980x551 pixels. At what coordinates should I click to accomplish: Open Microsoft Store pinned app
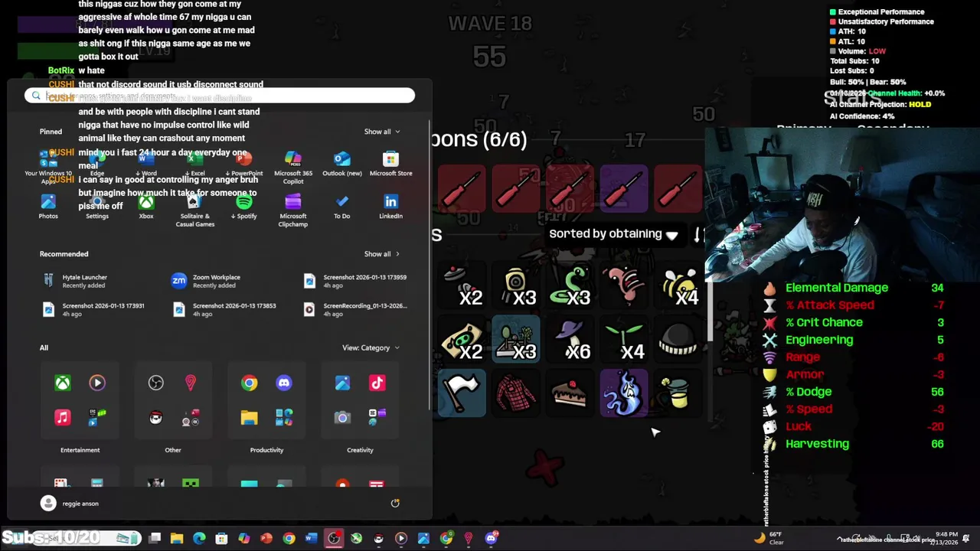391,164
